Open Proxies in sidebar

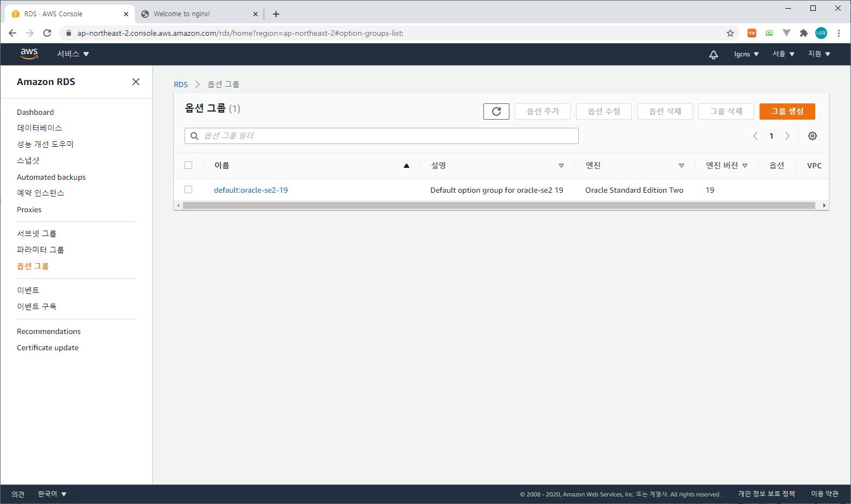[x=29, y=210]
